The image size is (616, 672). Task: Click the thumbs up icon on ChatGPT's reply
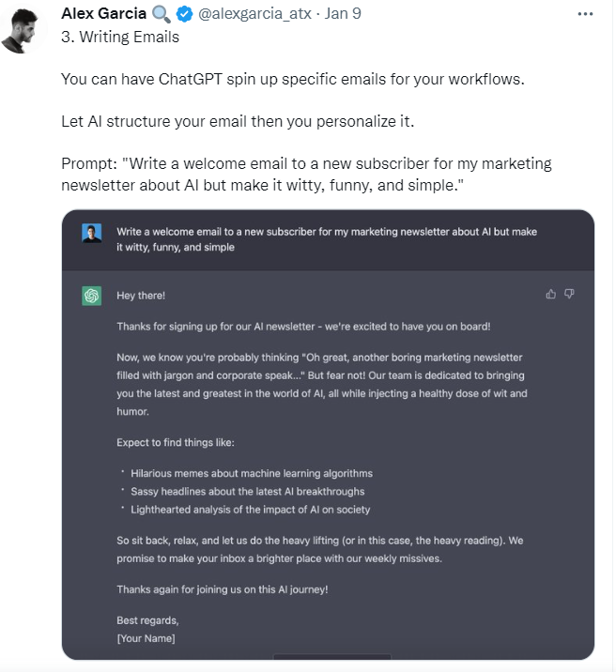(551, 294)
